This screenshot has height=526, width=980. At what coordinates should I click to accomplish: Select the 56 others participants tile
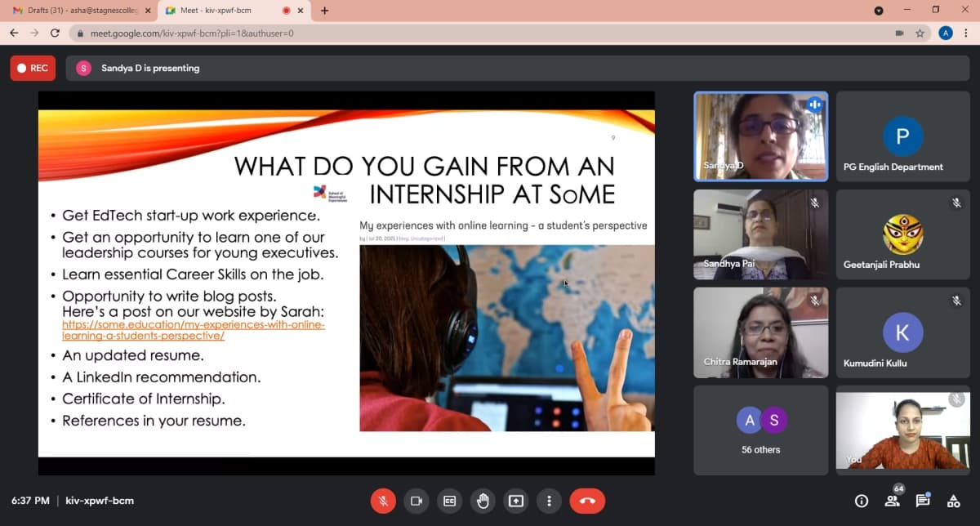[760, 430]
